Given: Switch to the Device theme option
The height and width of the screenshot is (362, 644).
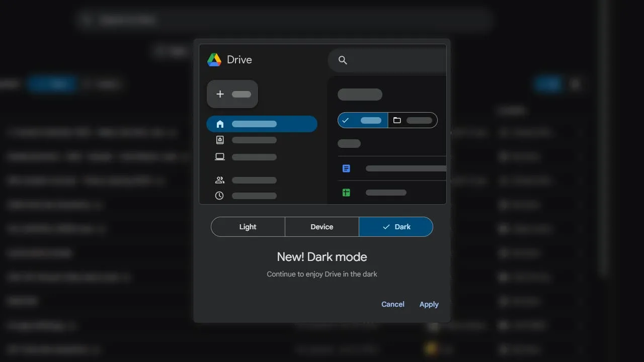Looking at the screenshot, I should pyautogui.click(x=321, y=227).
